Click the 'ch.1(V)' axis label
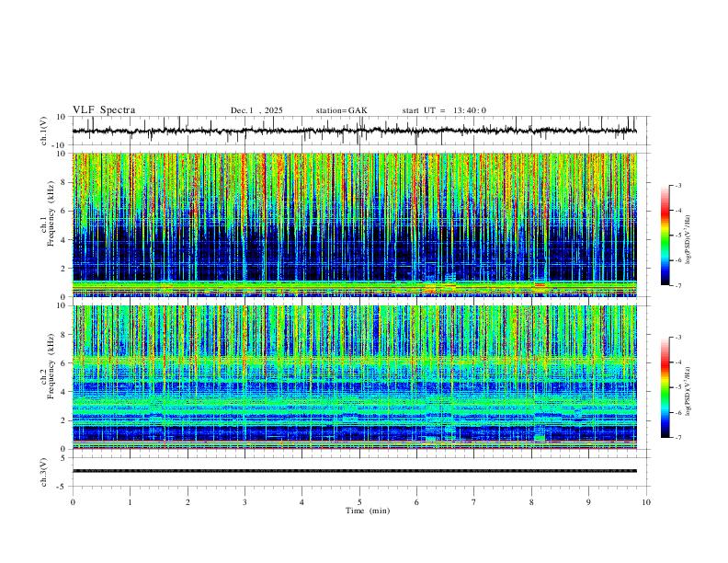The image size is (728, 563). coord(44,131)
